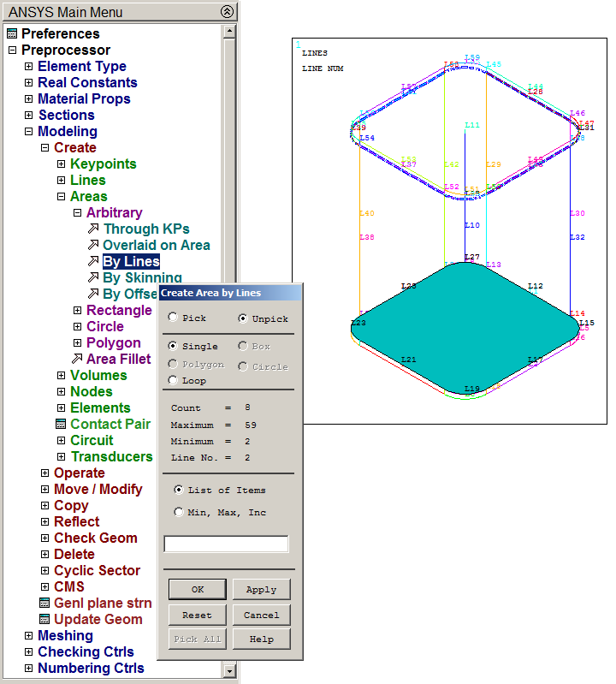Expand the Real Constants node
The image size is (616, 684).
point(29,82)
